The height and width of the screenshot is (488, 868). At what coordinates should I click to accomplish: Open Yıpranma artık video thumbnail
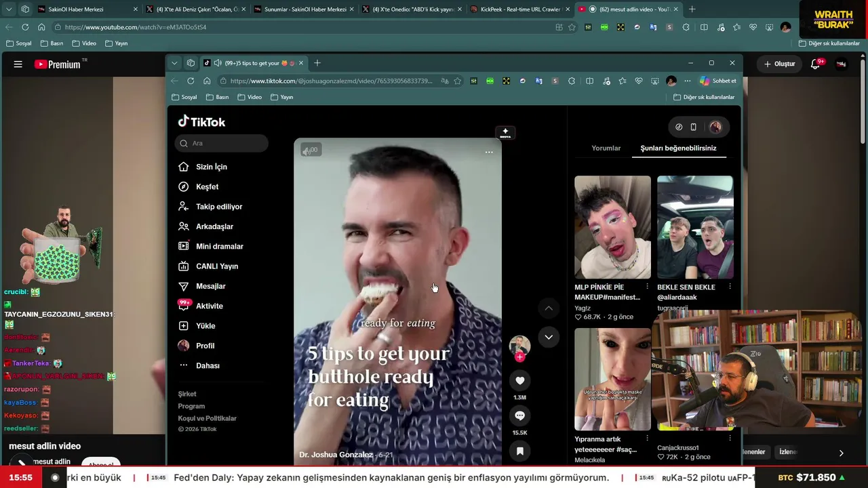pyautogui.click(x=612, y=380)
